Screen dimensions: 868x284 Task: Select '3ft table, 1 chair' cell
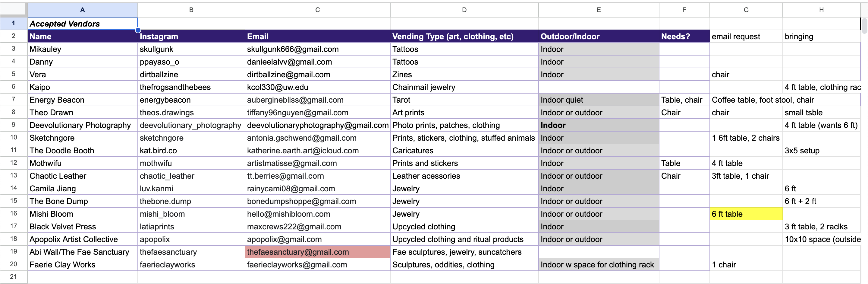[x=746, y=176]
